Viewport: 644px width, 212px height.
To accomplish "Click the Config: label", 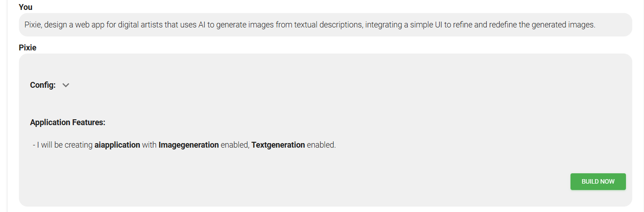I will (x=43, y=85).
